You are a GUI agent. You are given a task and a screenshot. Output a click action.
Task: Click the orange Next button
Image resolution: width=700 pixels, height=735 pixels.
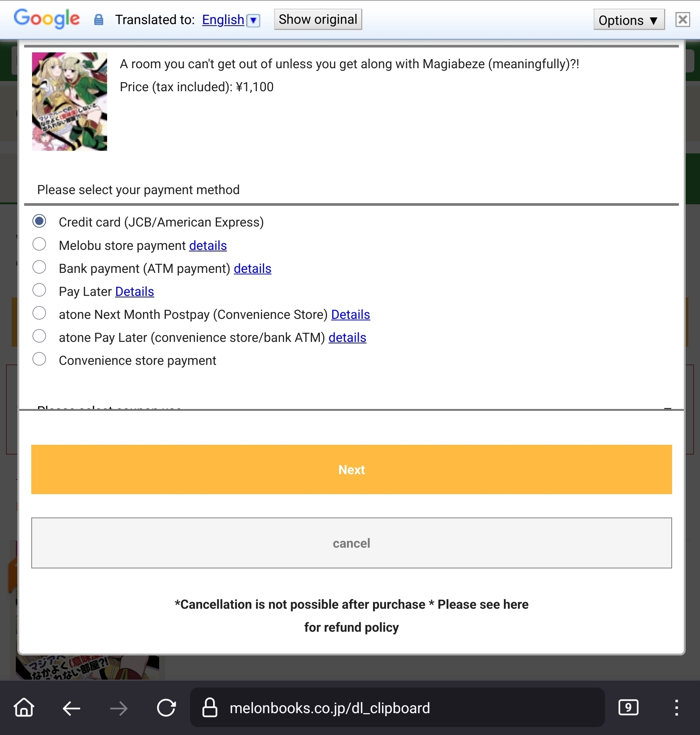(352, 469)
